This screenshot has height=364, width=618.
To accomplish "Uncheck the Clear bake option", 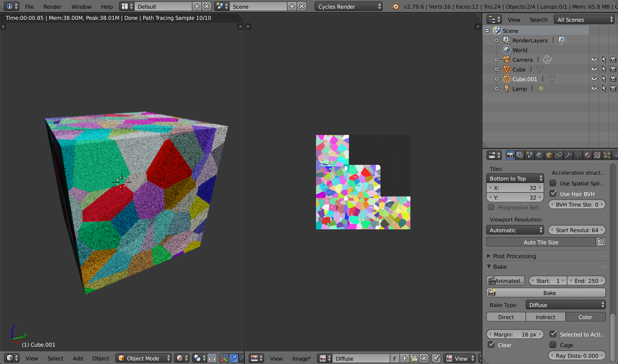I will (491, 345).
